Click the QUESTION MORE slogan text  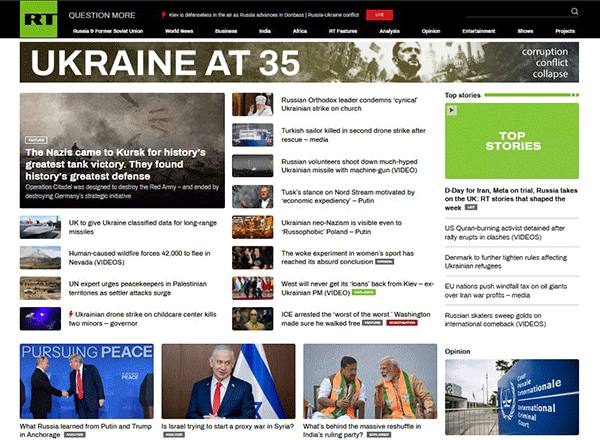[x=102, y=15]
